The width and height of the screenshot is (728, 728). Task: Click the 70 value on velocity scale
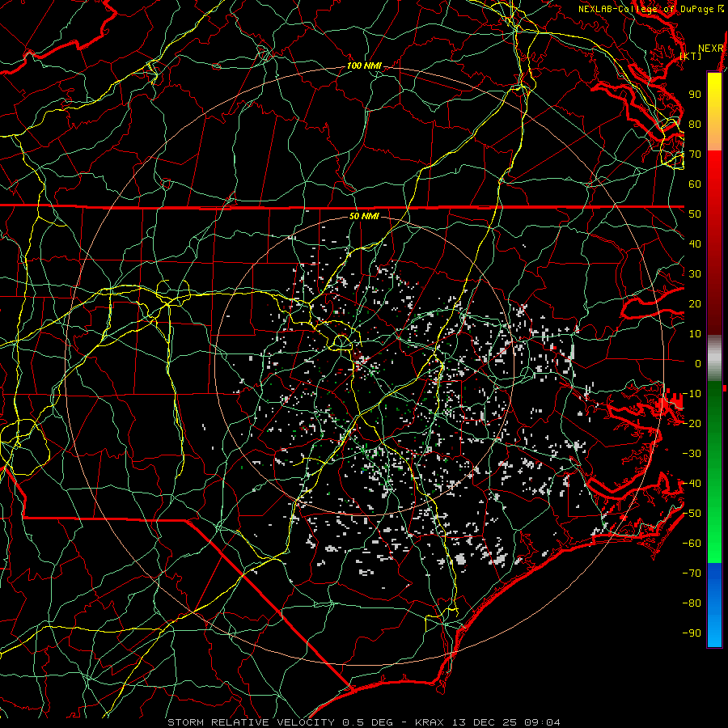[x=695, y=154]
